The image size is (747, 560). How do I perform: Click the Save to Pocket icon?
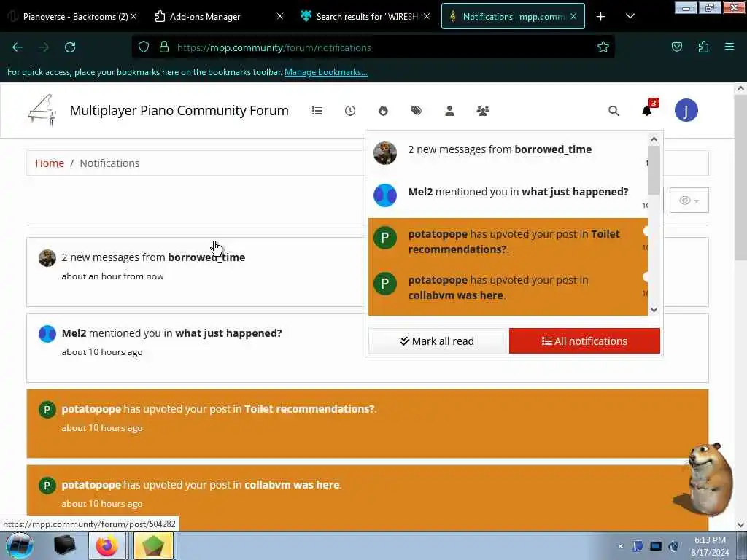click(677, 47)
